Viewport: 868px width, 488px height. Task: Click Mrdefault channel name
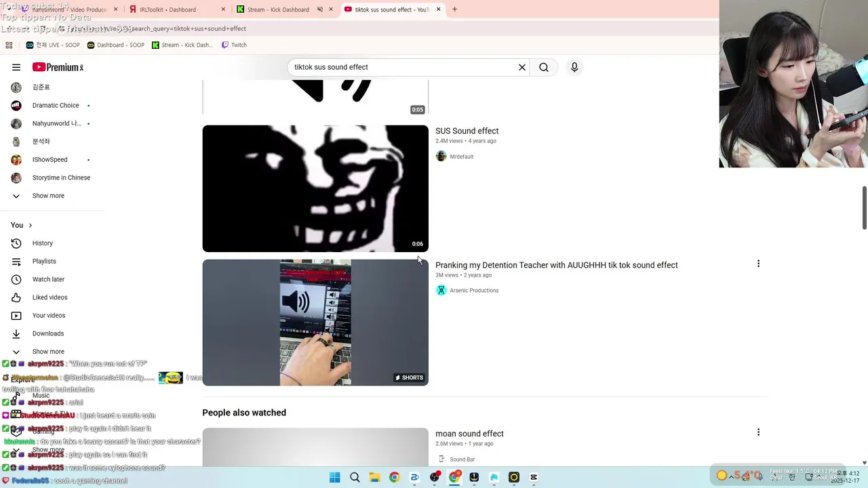pyautogui.click(x=461, y=157)
